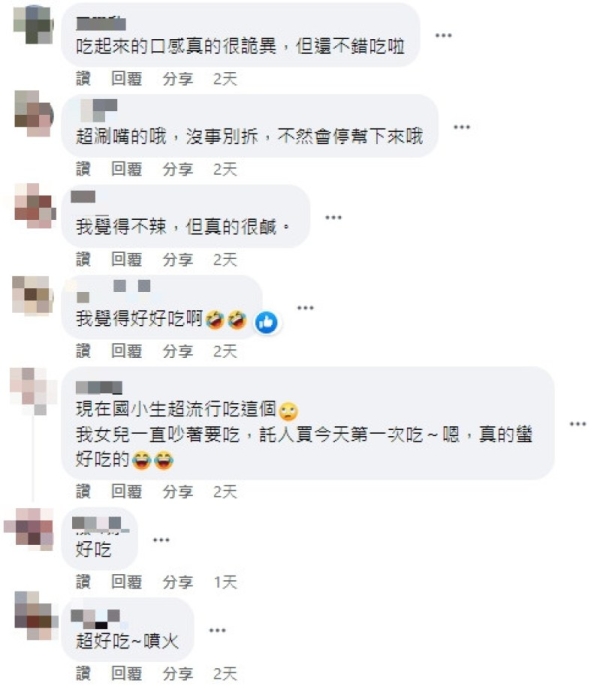
Task: Reply to the 現在國小生超流行 comment
Action: [x=127, y=491]
